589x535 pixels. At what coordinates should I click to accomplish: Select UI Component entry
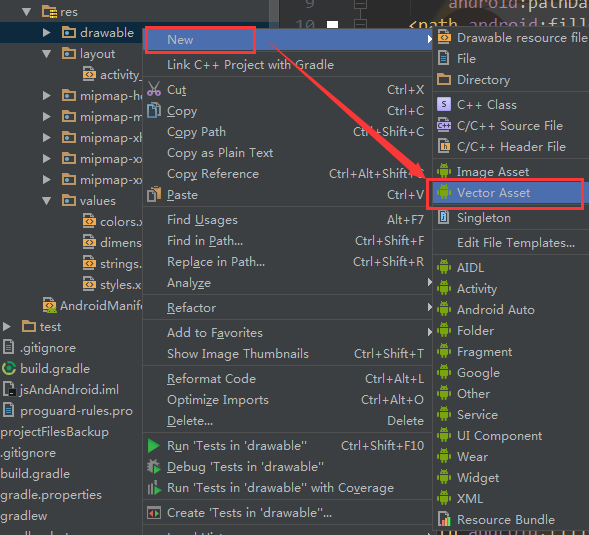pos(511,436)
